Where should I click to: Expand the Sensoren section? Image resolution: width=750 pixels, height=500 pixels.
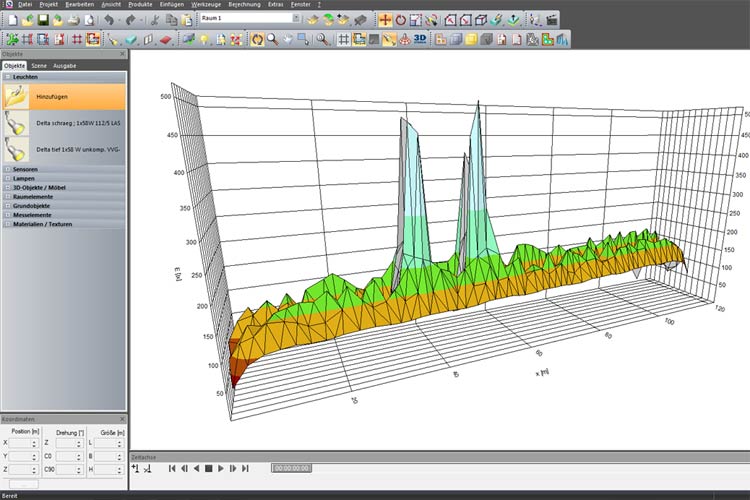click(8, 169)
